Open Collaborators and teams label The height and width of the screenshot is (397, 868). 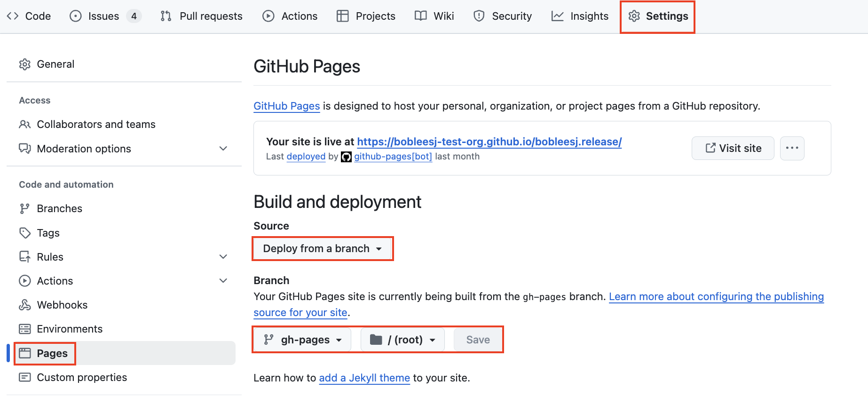click(96, 124)
